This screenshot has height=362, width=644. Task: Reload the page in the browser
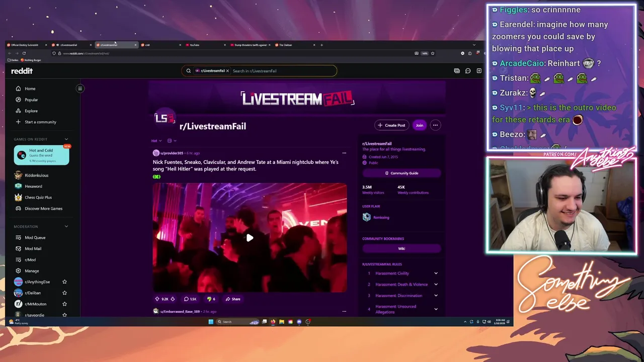pos(24,53)
